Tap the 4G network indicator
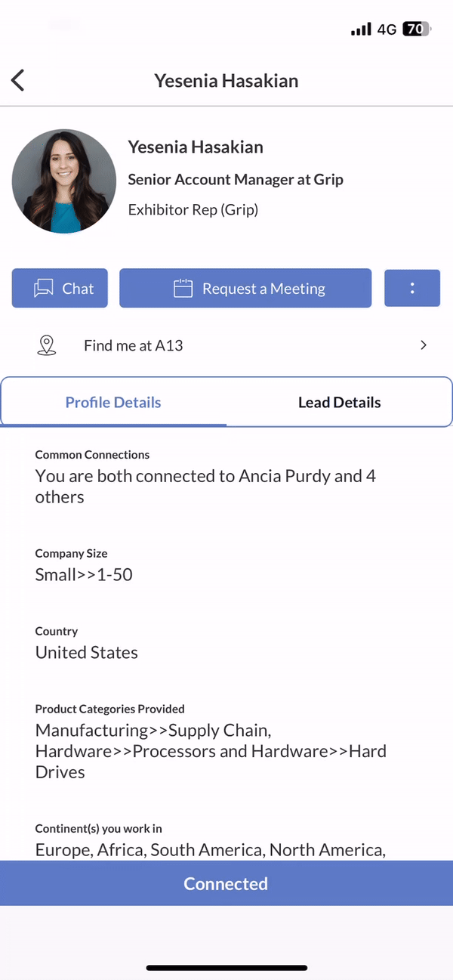Viewport: 453px width, 980px height. [387, 29]
